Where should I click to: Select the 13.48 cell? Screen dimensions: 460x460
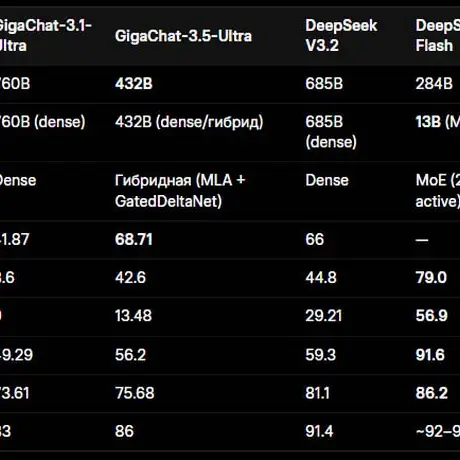pyautogui.click(x=133, y=316)
